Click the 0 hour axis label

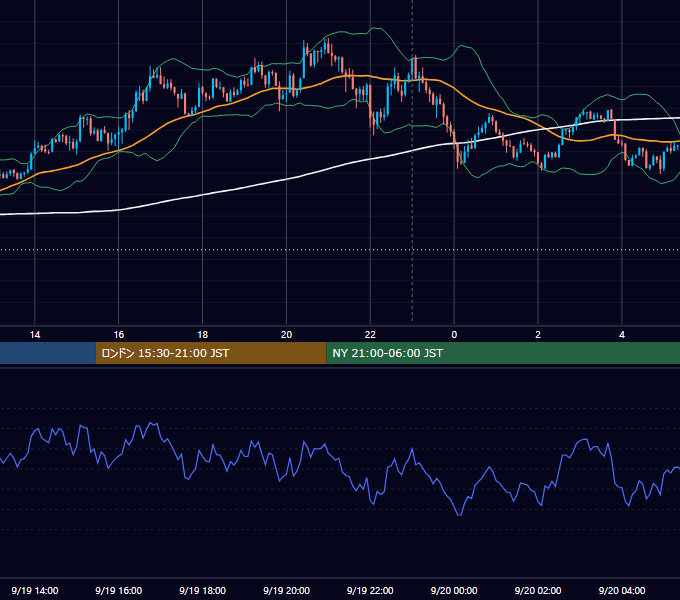454,335
